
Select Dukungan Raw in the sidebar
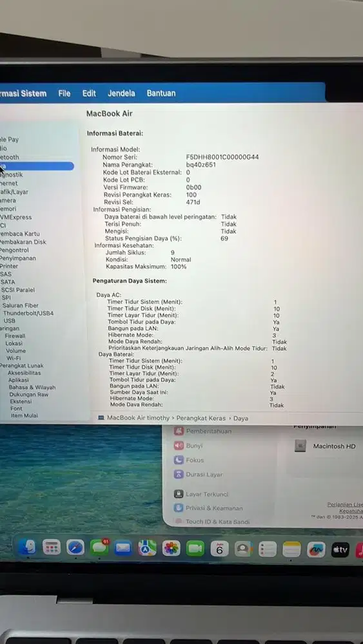29,394
